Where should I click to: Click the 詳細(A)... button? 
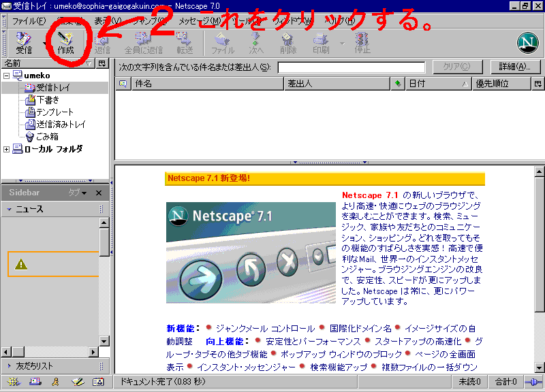(514, 67)
